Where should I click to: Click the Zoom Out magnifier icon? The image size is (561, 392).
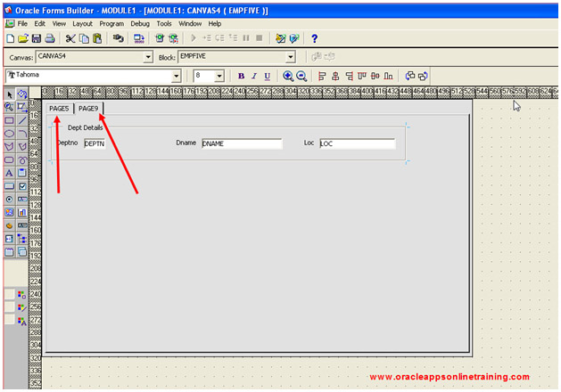[x=301, y=76]
